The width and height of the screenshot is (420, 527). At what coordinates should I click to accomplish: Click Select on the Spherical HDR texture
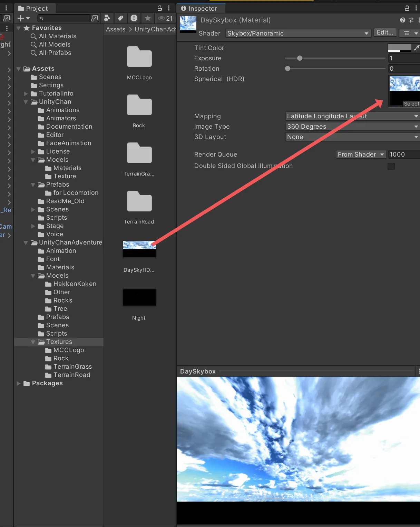pos(411,104)
